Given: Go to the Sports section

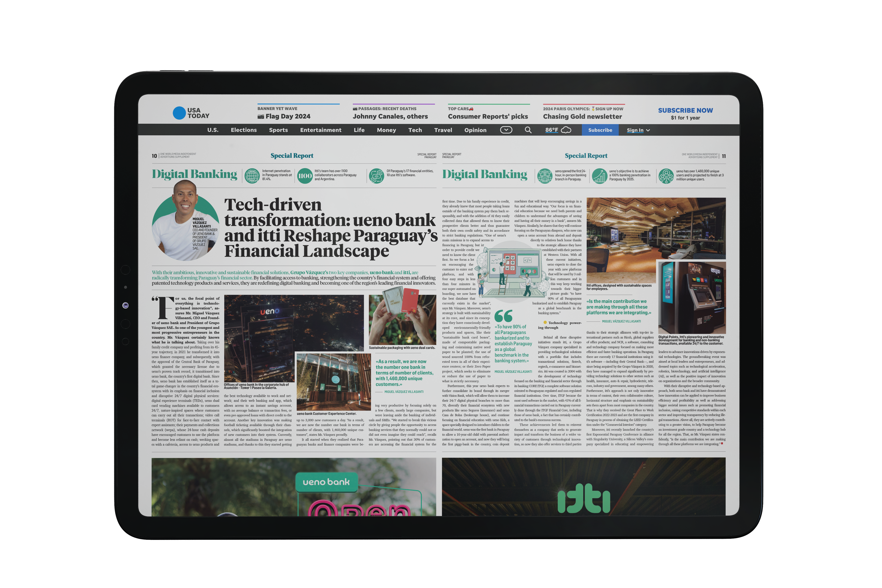Looking at the screenshot, I should pyautogui.click(x=278, y=130).
